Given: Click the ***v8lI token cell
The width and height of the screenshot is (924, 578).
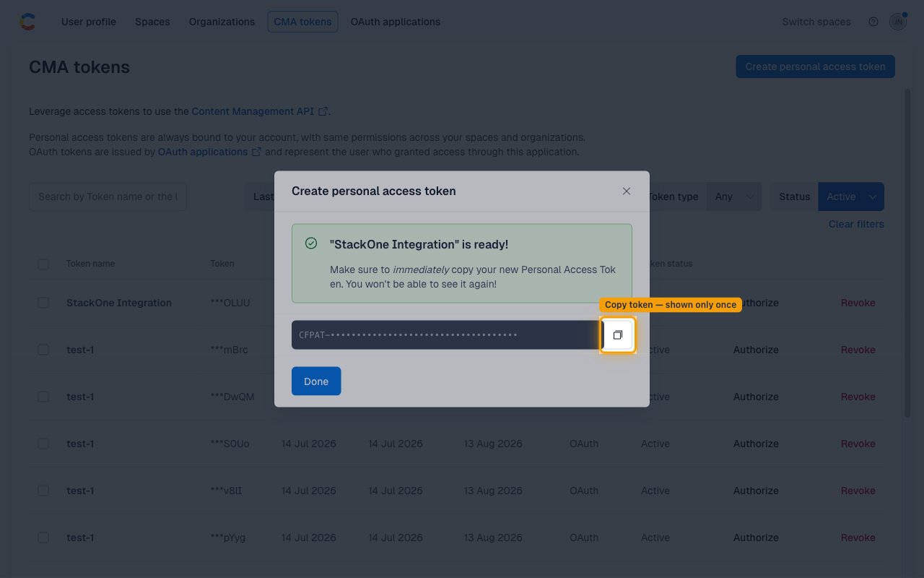Looking at the screenshot, I should 226,491.
